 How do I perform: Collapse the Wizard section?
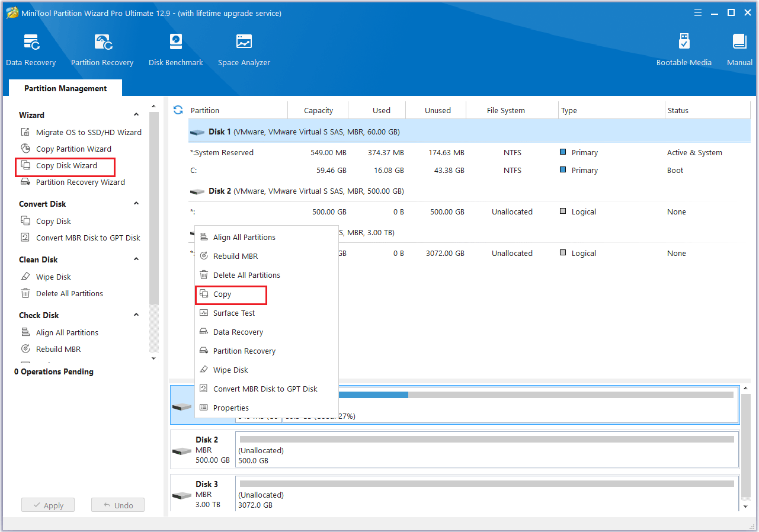tap(136, 115)
